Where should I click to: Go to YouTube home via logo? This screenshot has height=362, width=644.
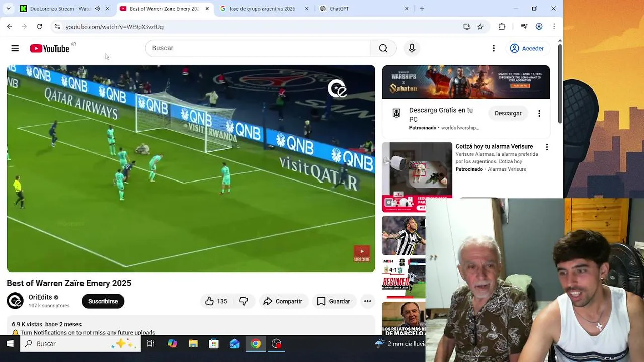pyautogui.click(x=49, y=48)
